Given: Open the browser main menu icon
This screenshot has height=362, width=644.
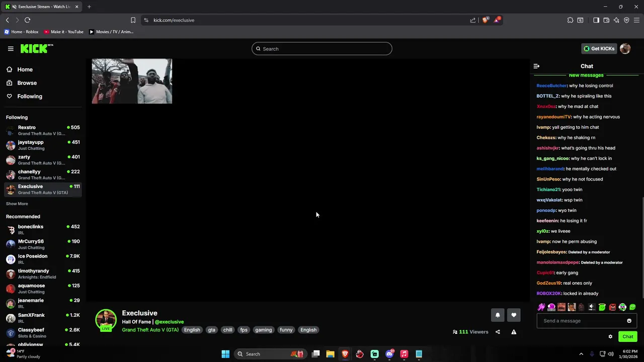Looking at the screenshot, I should pyautogui.click(x=636, y=20).
